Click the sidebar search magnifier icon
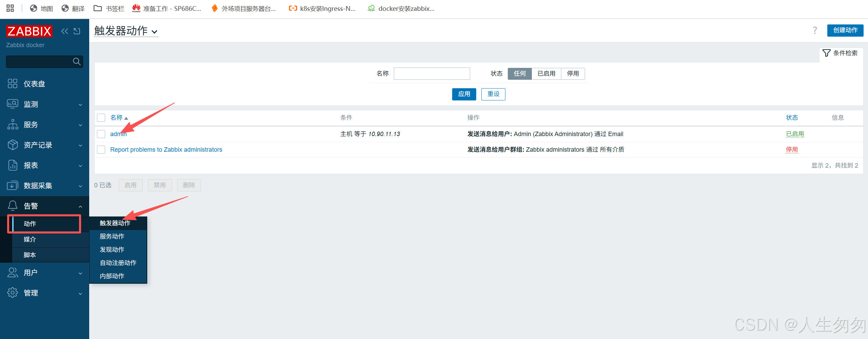The width and height of the screenshot is (868, 339). [77, 61]
